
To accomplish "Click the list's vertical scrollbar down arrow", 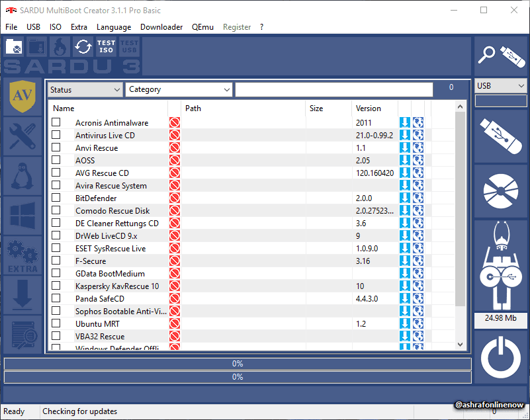I will coord(460,345).
